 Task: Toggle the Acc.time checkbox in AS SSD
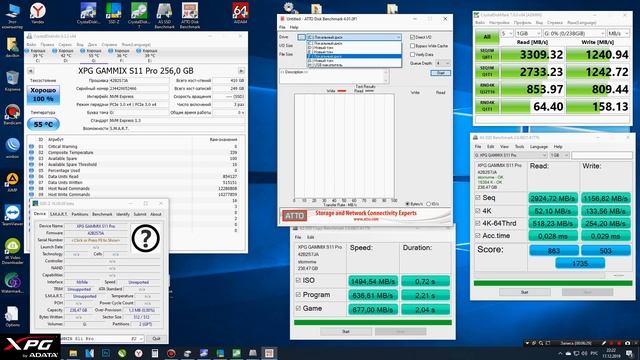tap(478, 236)
